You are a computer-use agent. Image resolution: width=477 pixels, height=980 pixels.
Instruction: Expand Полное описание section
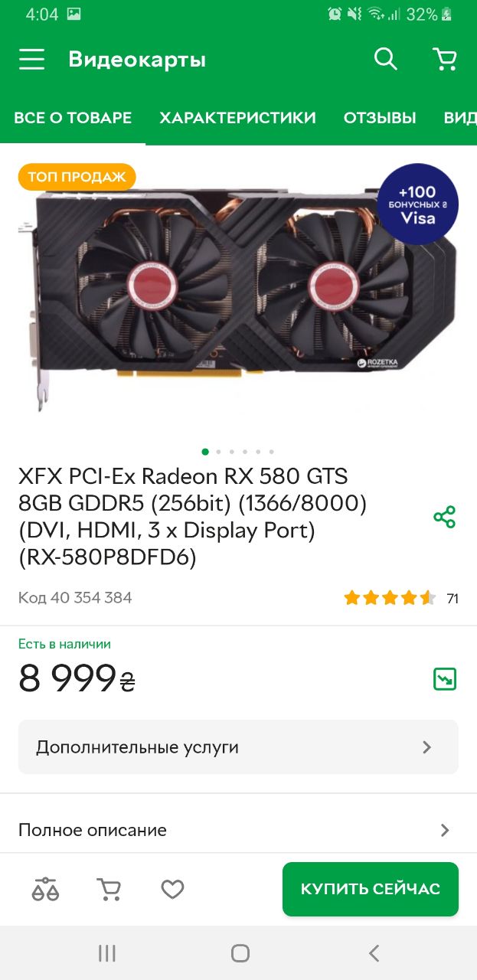coord(238,830)
